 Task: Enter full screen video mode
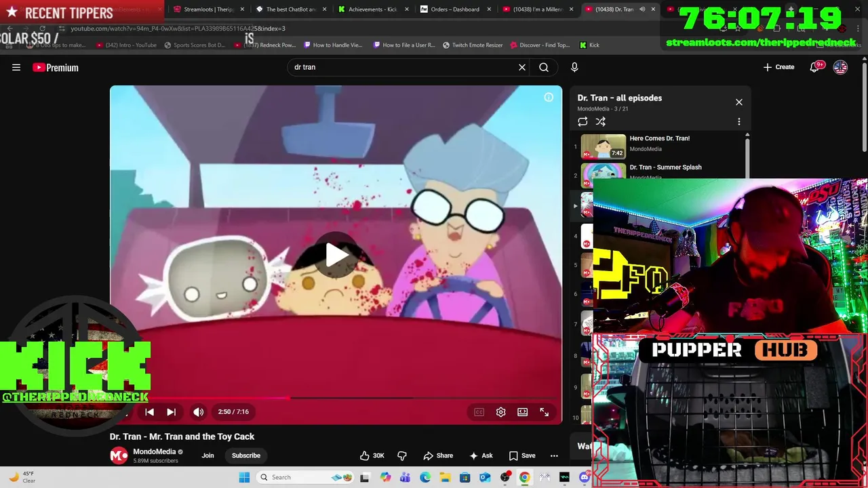point(544,412)
